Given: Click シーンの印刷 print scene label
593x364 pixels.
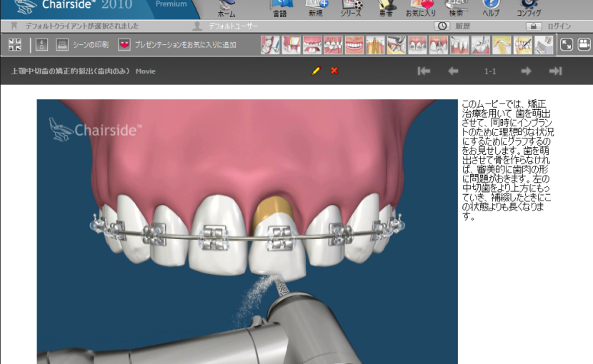Looking at the screenshot, I should pos(91,44).
